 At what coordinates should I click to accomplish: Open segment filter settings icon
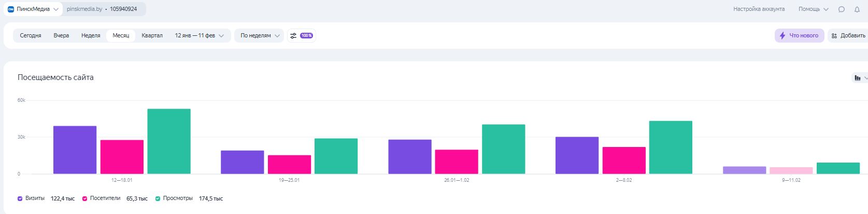coord(293,36)
